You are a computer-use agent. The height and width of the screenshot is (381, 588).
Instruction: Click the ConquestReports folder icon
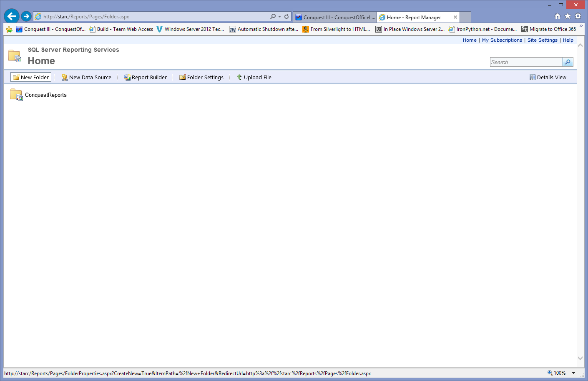(16, 95)
